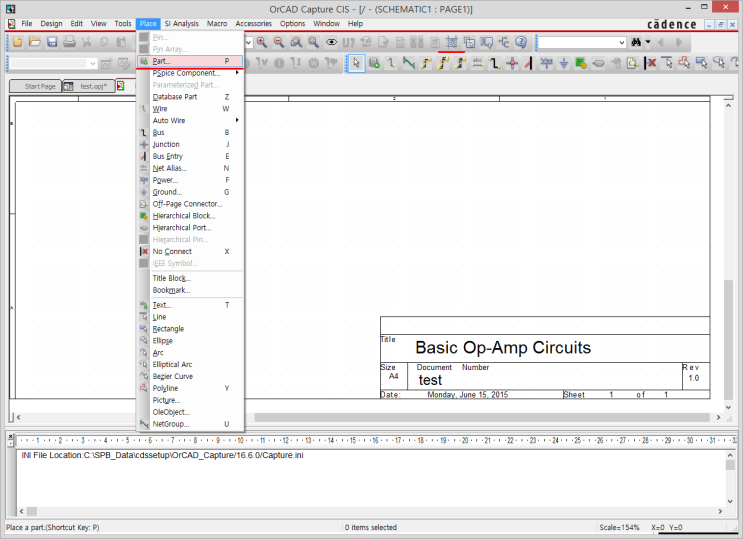Viewport: 743px width, 539px height.
Task: Open the File menu
Action: click(x=27, y=23)
